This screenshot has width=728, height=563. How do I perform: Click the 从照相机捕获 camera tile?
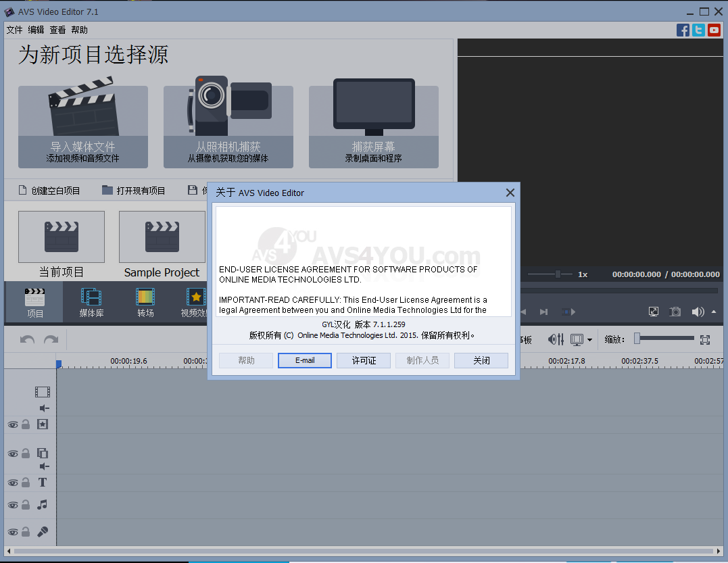[x=228, y=122]
